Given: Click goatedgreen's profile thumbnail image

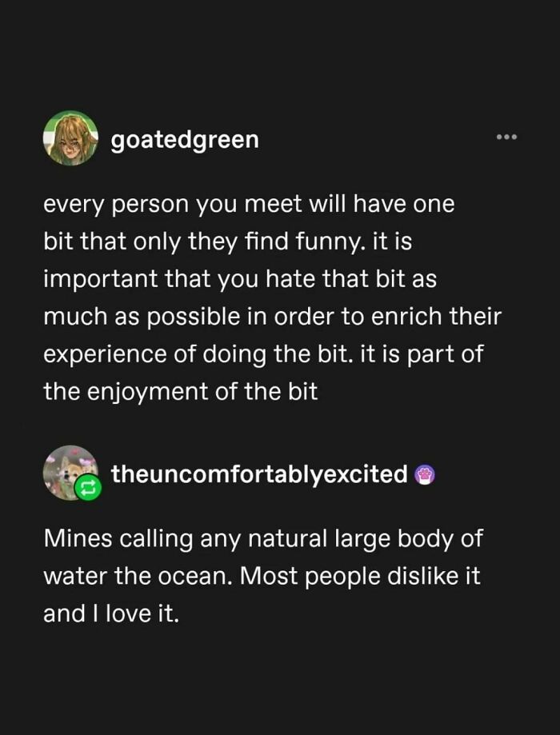Looking at the screenshot, I should [x=70, y=139].
